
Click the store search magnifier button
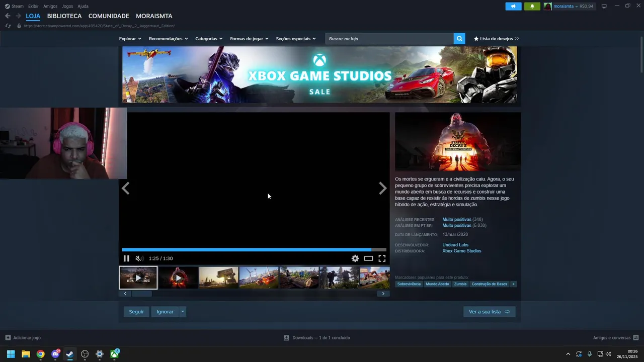(x=459, y=39)
